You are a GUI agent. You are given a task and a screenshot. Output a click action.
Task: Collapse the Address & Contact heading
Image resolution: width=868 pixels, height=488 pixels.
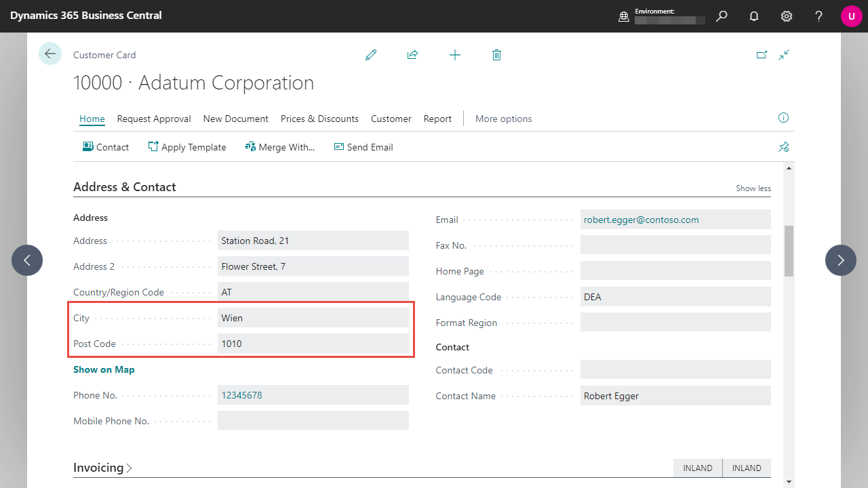(x=125, y=187)
